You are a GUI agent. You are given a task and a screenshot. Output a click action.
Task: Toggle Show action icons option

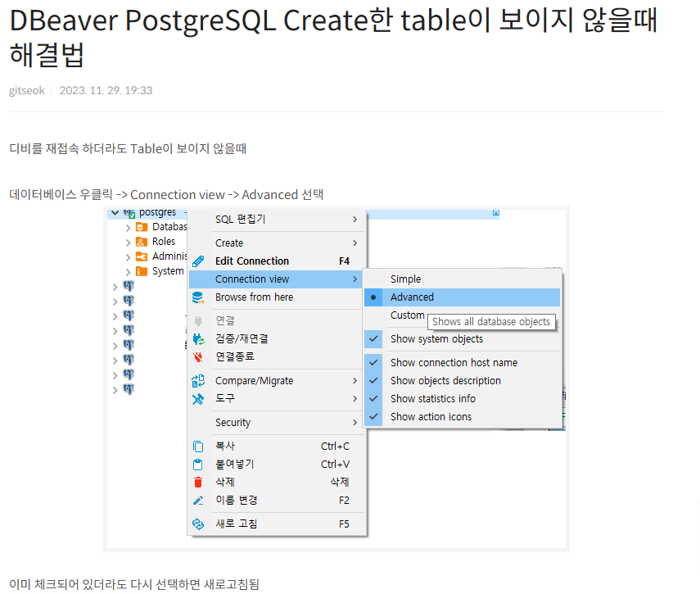pyautogui.click(x=463, y=417)
